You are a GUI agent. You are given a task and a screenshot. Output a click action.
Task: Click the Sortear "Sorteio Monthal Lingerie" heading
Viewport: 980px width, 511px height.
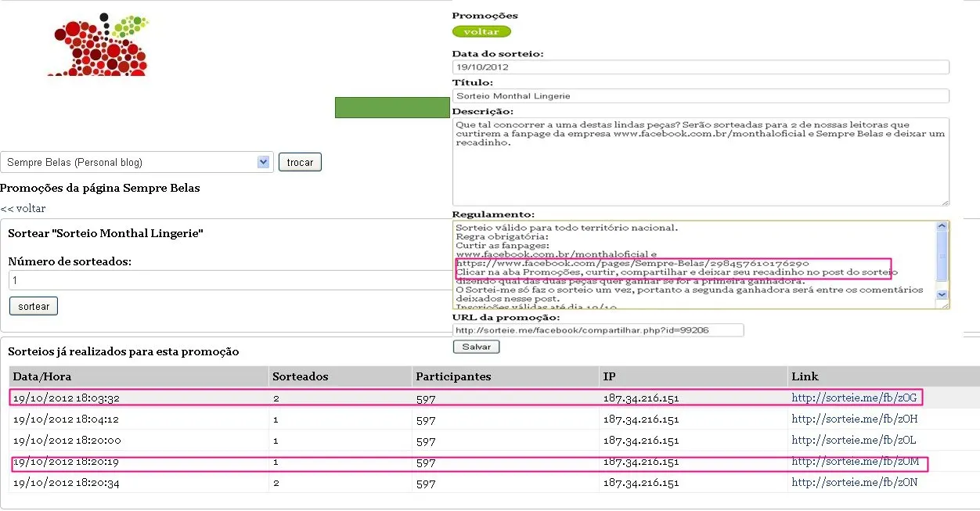[106, 234]
